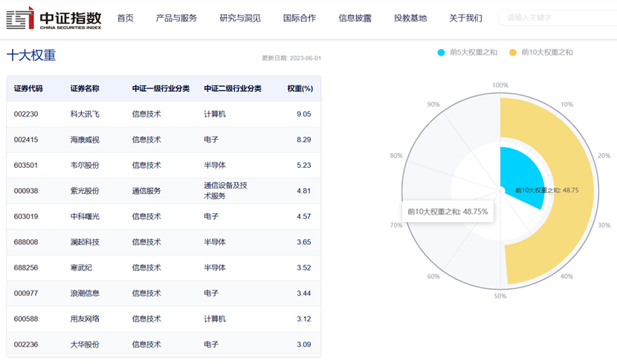Viewport: 617px width, 364px height.
Task: Select the 科大讯飞 security name
Action: tap(85, 114)
